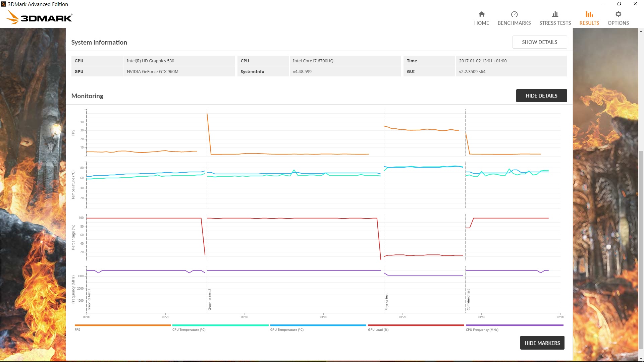This screenshot has height=362, width=644.
Task: Click the CPU label cell
Action: click(x=263, y=61)
